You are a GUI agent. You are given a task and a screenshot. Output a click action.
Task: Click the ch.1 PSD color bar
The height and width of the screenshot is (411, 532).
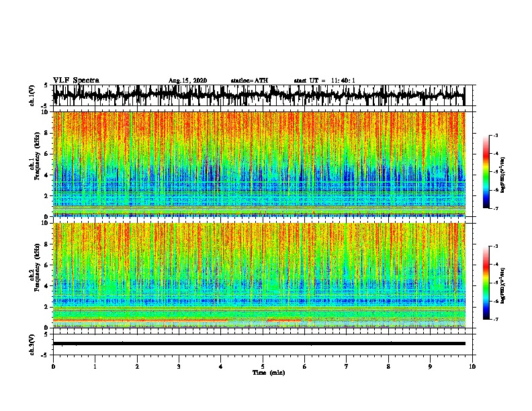pyautogui.click(x=486, y=172)
